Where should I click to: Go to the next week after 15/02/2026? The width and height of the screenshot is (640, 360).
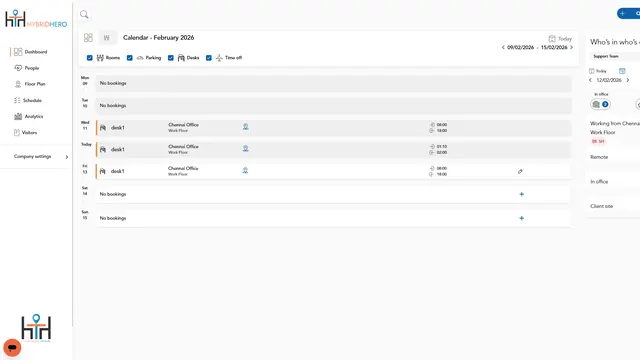pyautogui.click(x=571, y=47)
